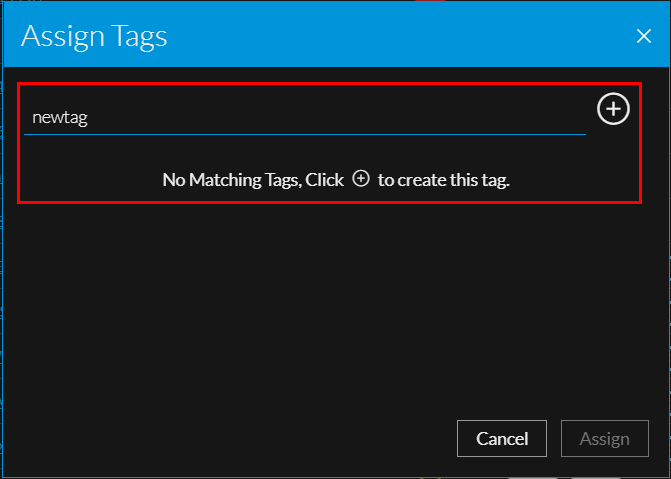Image resolution: width=671 pixels, height=479 pixels.
Task: Click the greyed-out Assign button
Action: [x=605, y=438]
